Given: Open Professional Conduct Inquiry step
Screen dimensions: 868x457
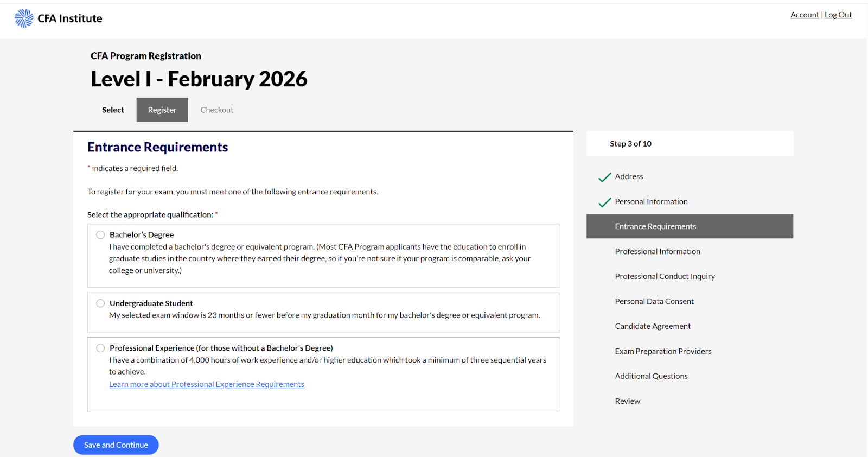Looking at the screenshot, I should [x=665, y=276].
